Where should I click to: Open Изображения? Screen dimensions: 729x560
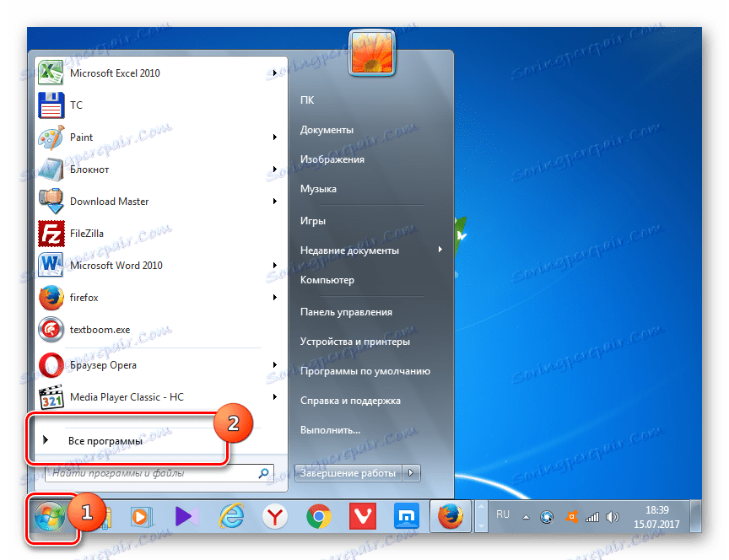(x=332, y=159)
